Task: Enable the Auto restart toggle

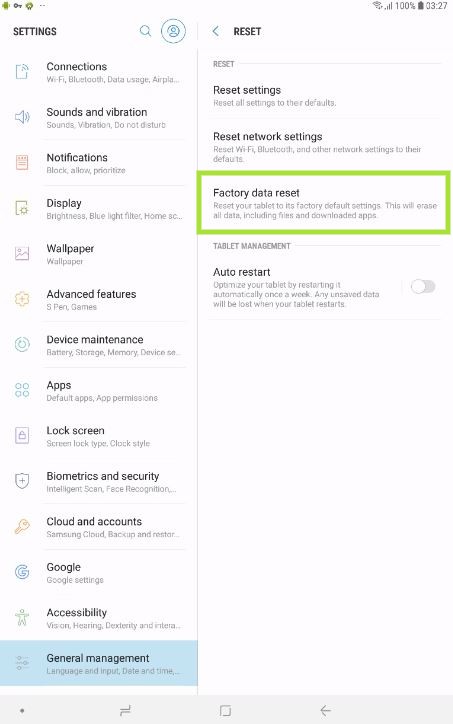Action: click(423, 287)
